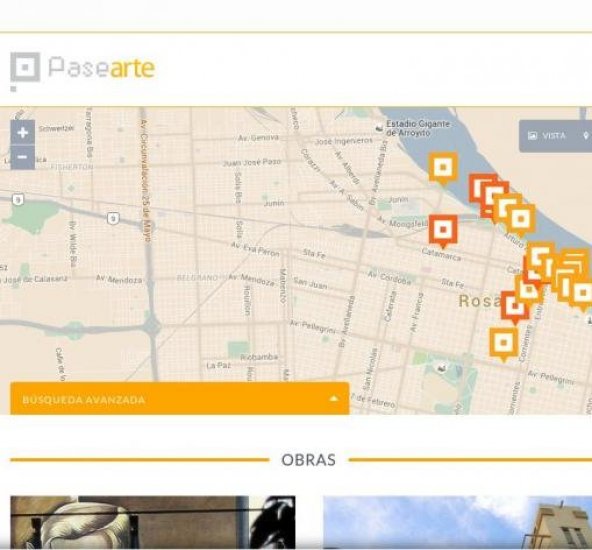Viewport: 592px width, 550px height.
Task: Select the yellow marker above Av. Pellegrini
Action: (504, 344)
